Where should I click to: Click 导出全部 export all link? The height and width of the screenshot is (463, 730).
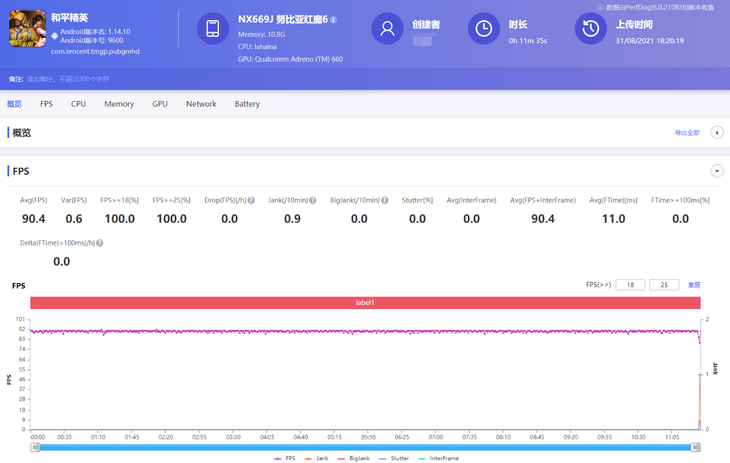point(687,133)
